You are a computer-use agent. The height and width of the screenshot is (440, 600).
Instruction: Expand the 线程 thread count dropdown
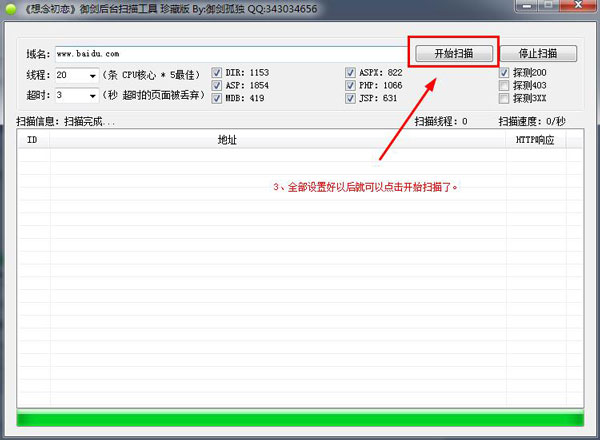point(92,75)
